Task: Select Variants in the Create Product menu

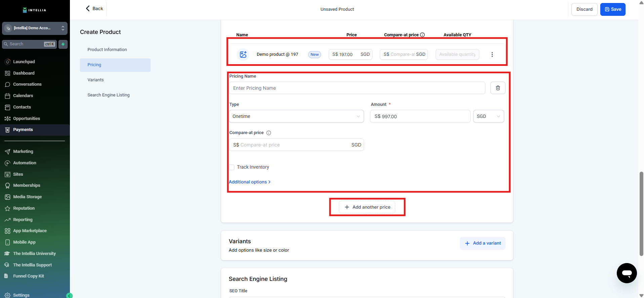Action: coord(95,80)
